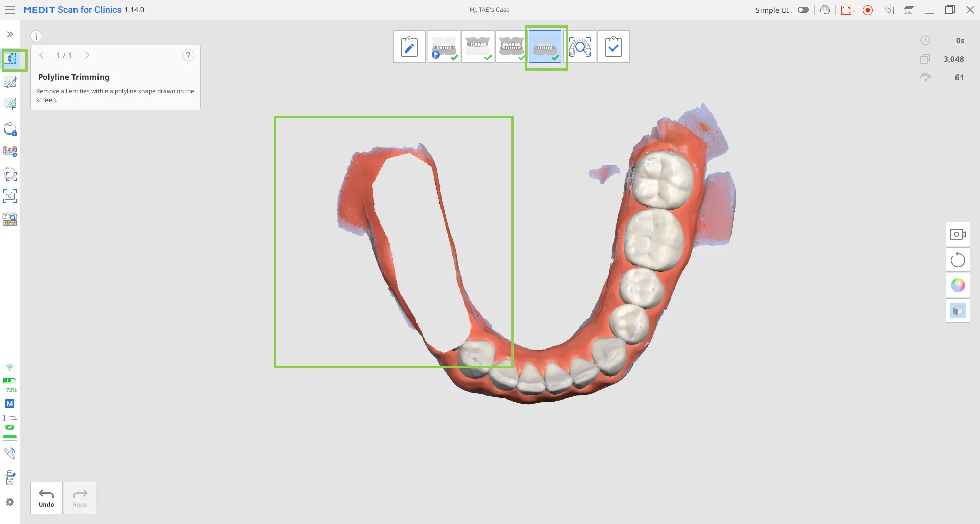Image resolution: width=980 pixels, height=524 pixels.
Task: Click the lock area tool icon
Action: click(x=10, y=129)
